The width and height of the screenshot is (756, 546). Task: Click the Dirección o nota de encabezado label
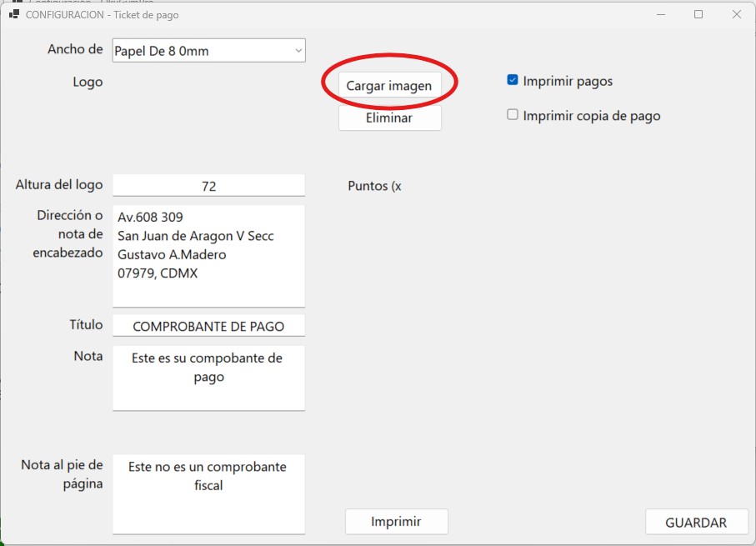(69, 233)
